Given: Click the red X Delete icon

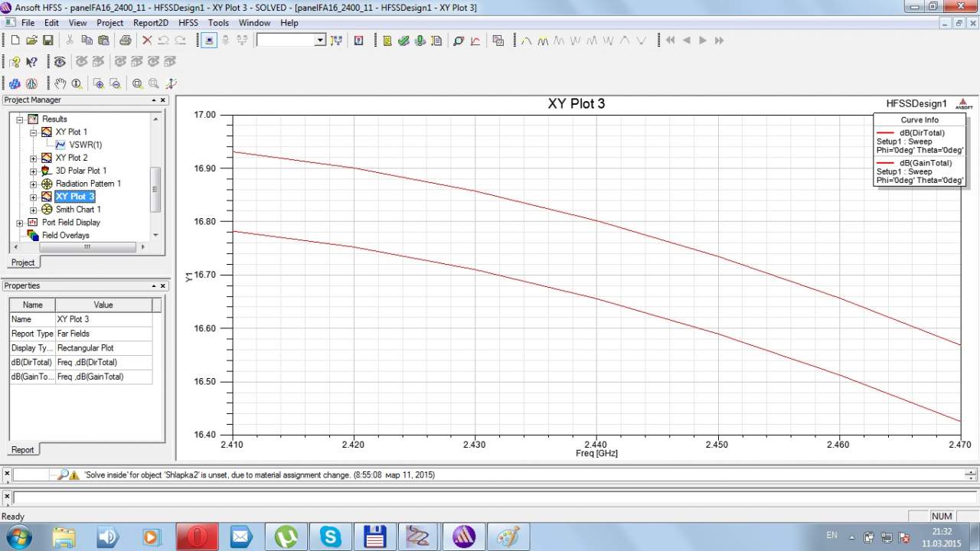Looking at the screenshot, I should tap(147, 41).
